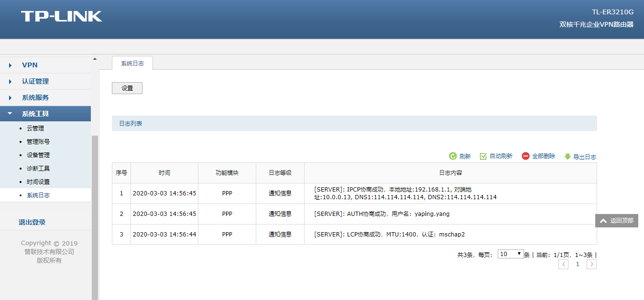Click the 2020-03-03 14:56:44 timestamp cell
This screenshot has width=644, height=300.
click(x=164, y=235)
